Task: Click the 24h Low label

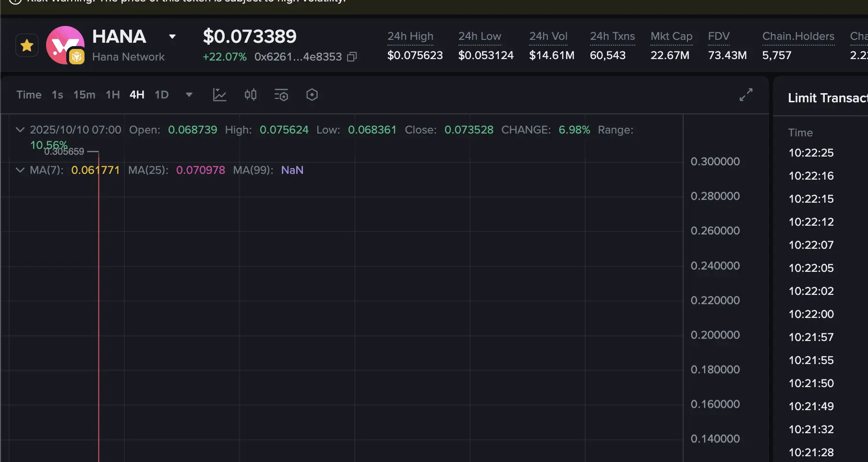Action: pos(480,36)
